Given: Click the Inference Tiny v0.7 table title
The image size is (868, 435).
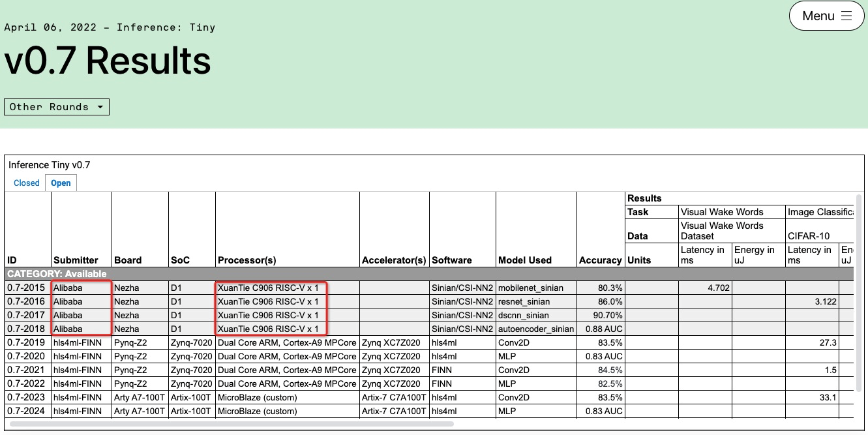Looking at the screenshot, I should [x=50, y=165].
